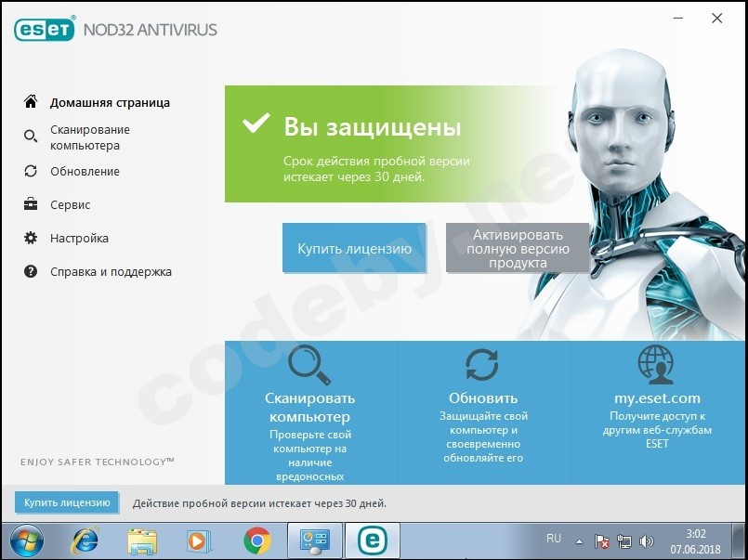Click the ESET taskbar button
The width and height of the screenshot is (748, 560).
pyautogui.click(x=373, y=540)
